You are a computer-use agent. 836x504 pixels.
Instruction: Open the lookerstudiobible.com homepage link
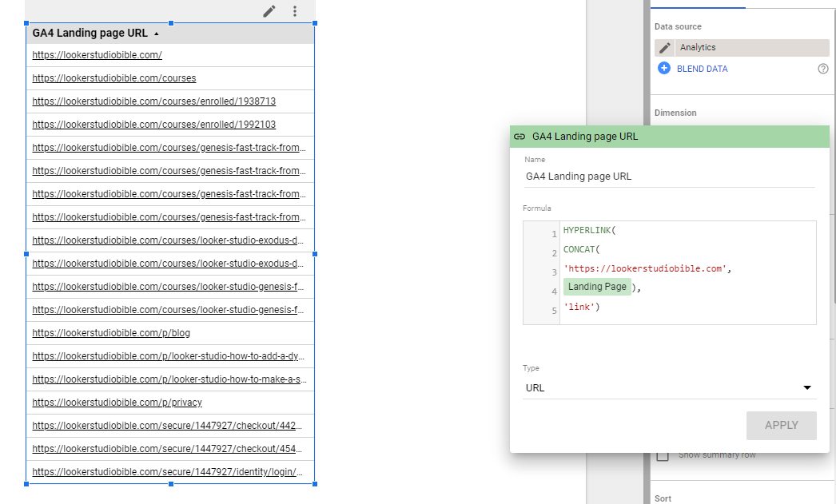97,55
